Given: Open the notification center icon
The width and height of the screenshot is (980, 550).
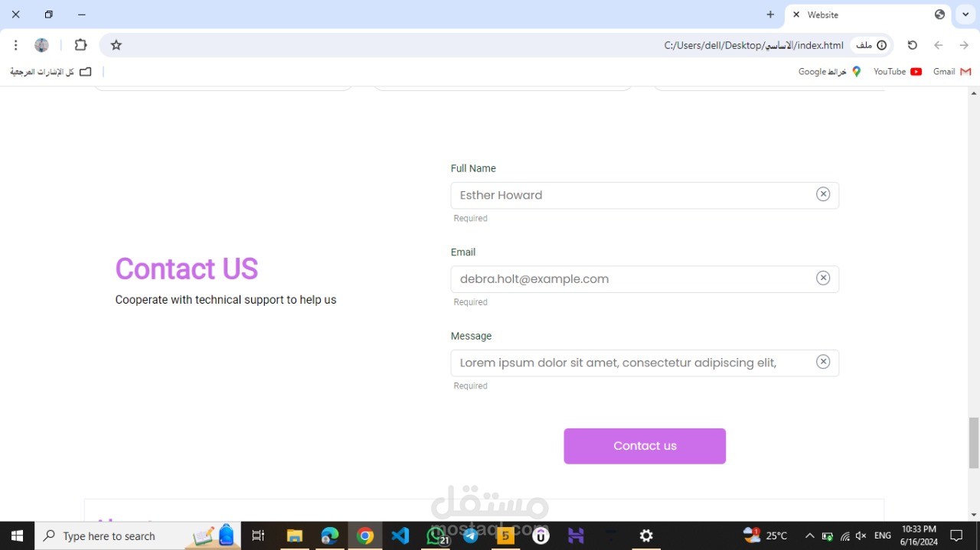Looking at the screenshot, I should point(956,535).
